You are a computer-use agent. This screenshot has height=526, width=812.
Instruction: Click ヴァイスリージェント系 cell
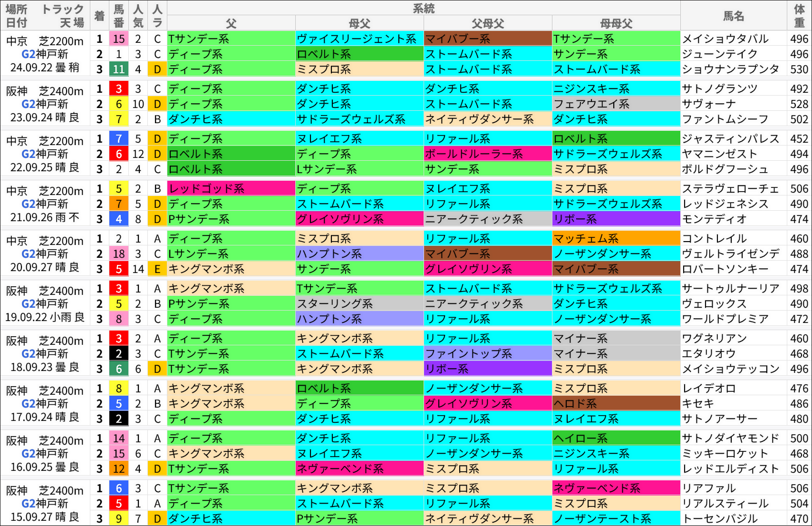click(359, 39)
